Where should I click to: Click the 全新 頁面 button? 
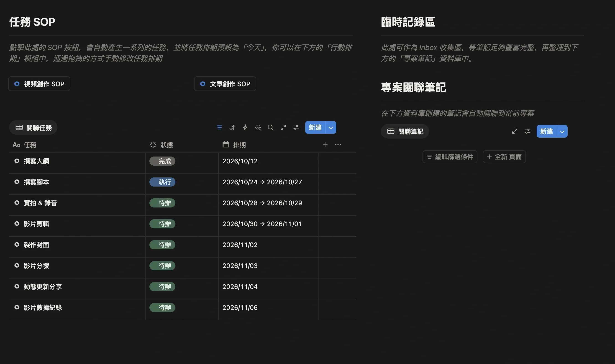pyautogui.click(x=504, y=157)
